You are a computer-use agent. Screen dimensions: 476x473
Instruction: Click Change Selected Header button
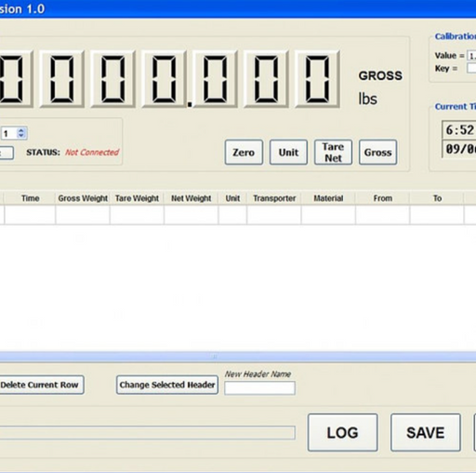pyautogui.click(x=167, y=385)
